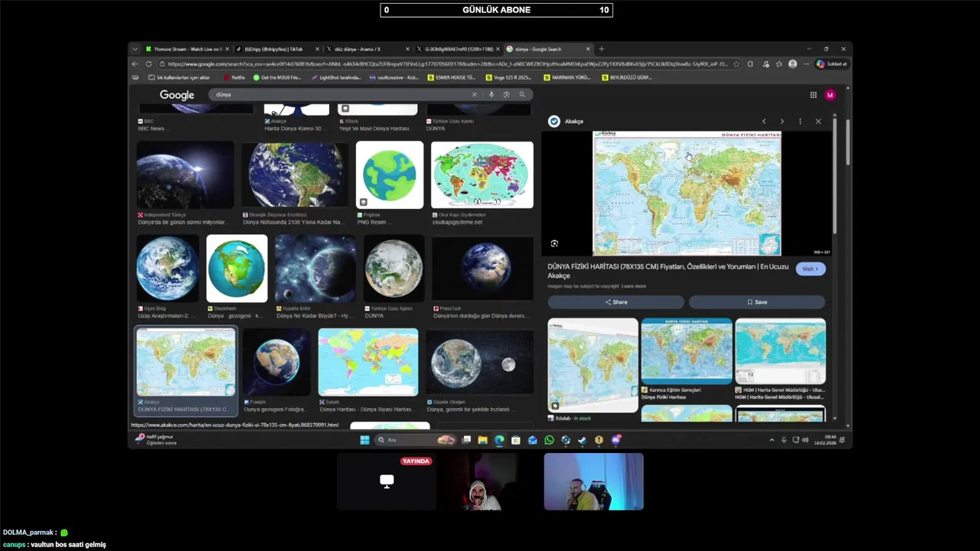Open the Google account avatar M

tap(830, 95)
